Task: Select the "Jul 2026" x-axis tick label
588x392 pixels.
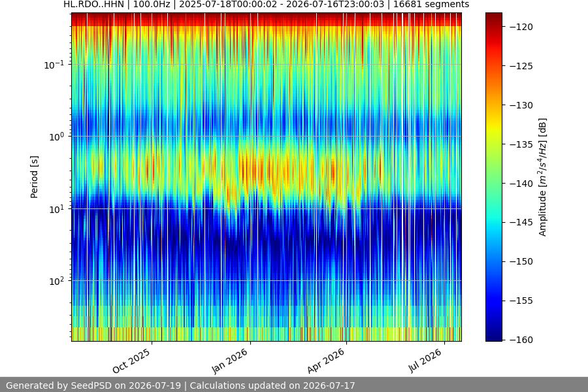Action: pos(425,361)
